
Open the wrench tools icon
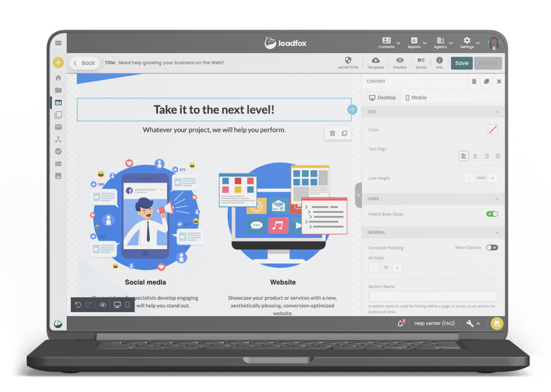(470, 323)
